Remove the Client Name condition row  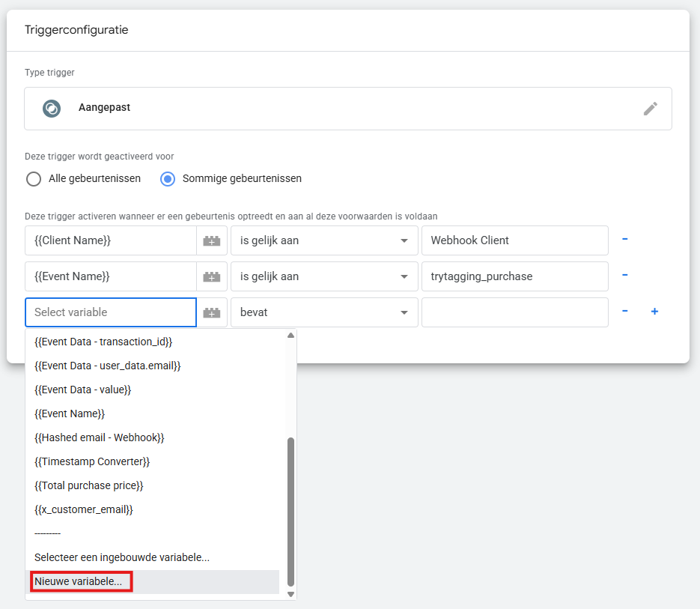(625, 240)
